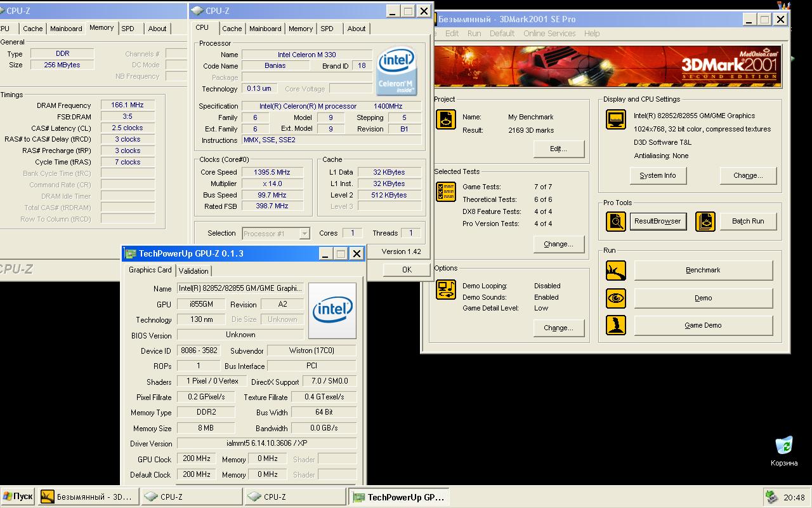Viewport: 812px width, 508px height.
Task: Click the CPU-Z title bar icon of front window
Action: pos(198,11)
